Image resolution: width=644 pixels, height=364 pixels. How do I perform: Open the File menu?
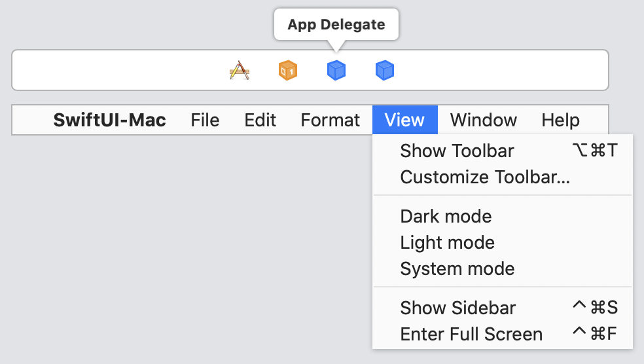click(205, 120)
